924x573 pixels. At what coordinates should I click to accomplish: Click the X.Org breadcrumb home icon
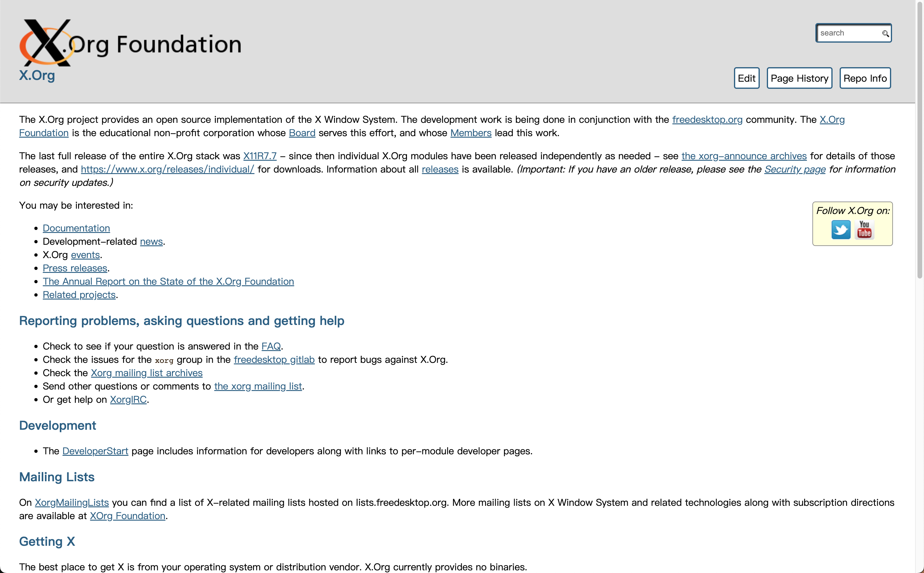37,75
